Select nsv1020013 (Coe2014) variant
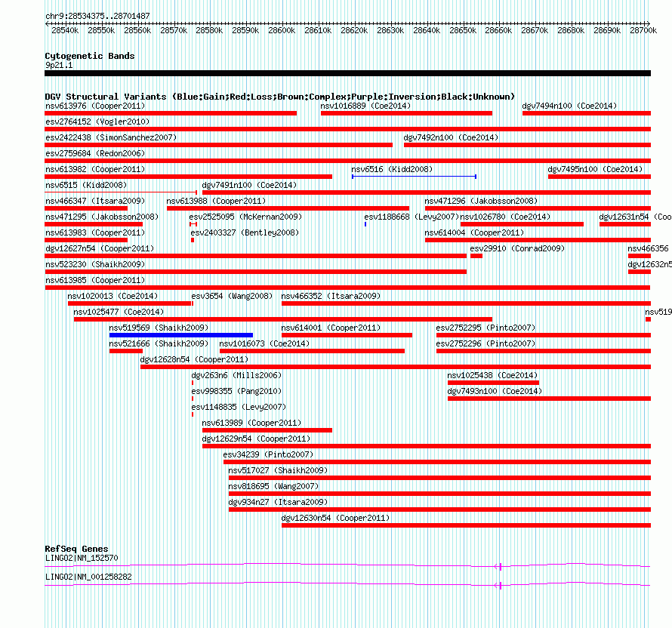Image resolution: width=672 pixels, height=628 pixels. 129,303
